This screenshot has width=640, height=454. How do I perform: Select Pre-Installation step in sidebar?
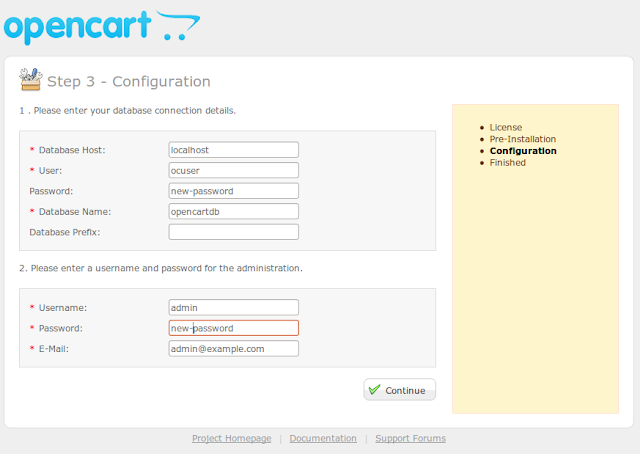tap(523, 139)
